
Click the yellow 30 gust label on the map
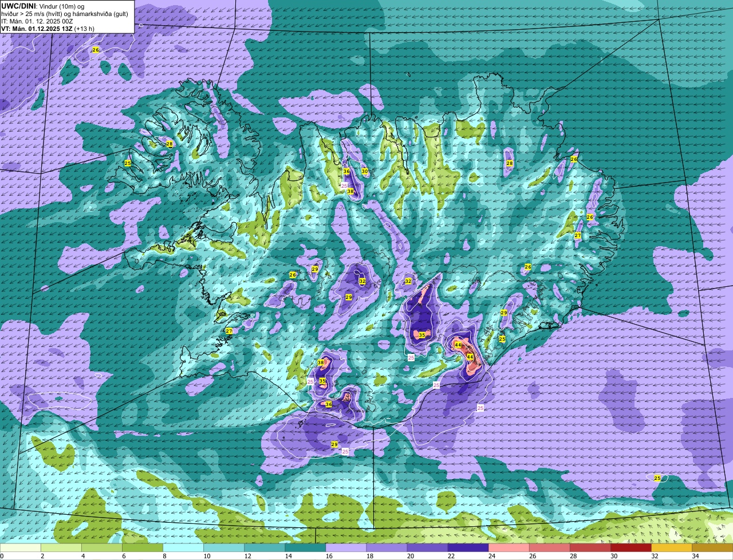click(365, 171)
